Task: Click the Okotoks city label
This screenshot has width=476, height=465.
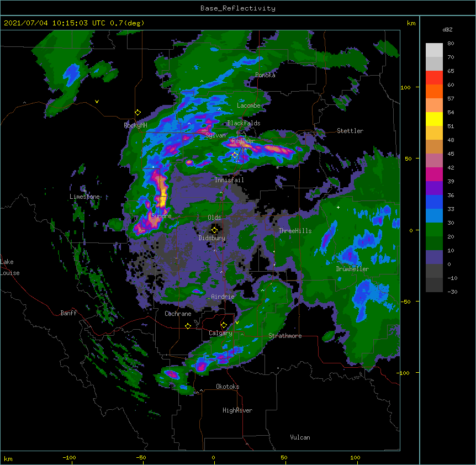Action: coord(228,387)
